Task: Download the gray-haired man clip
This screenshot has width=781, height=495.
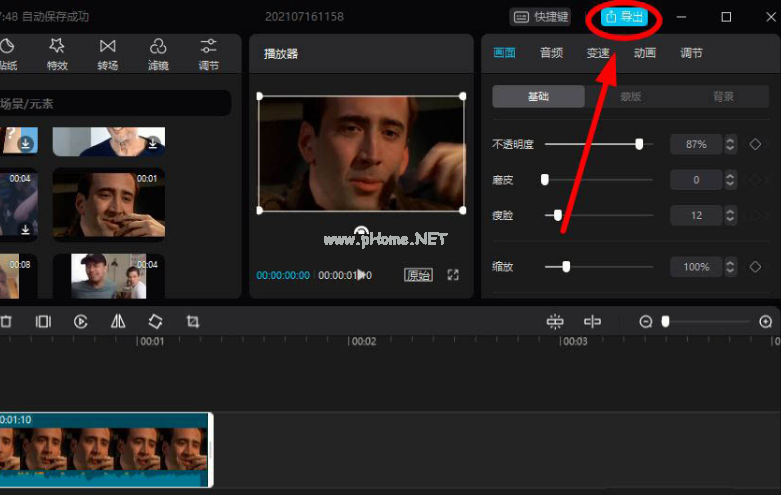Action: 153,143
